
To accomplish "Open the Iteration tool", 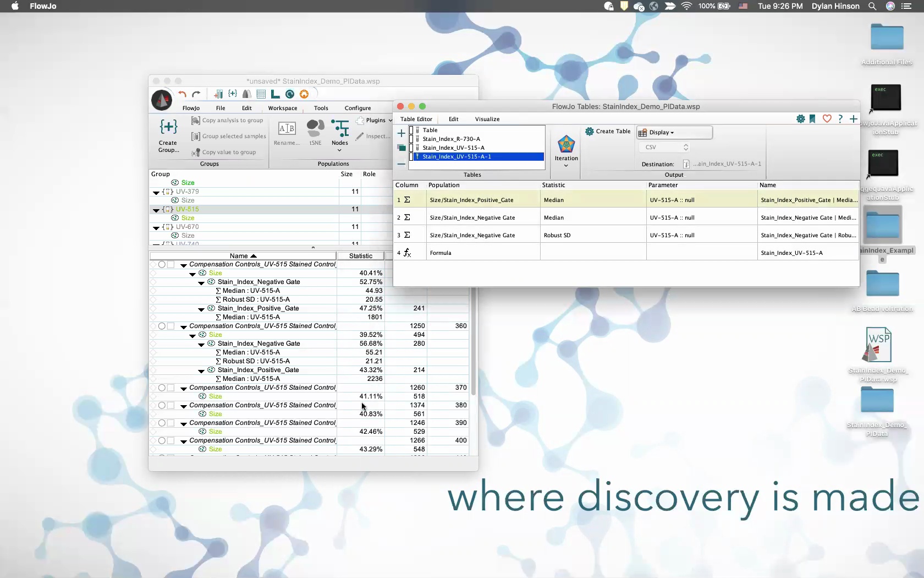I will tap(566, 149).
